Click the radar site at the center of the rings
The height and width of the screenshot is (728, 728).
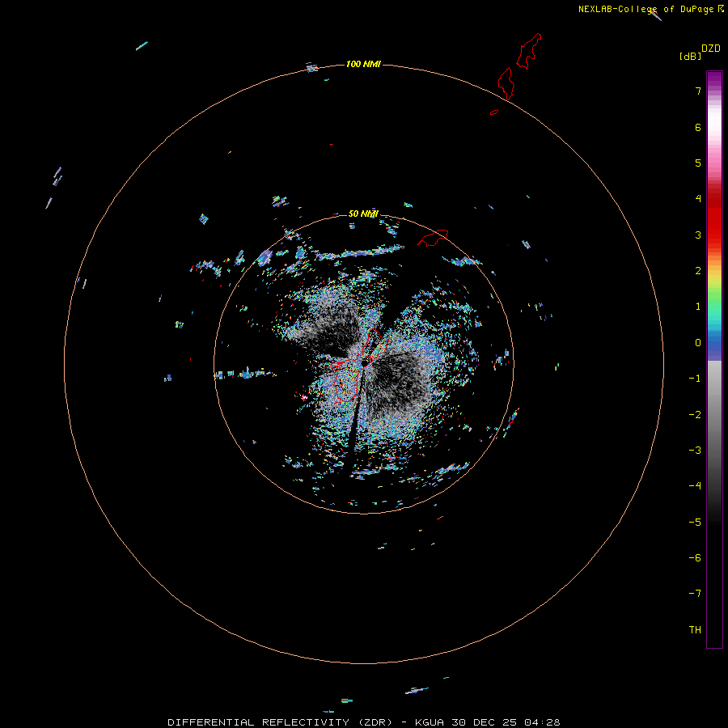[365, 362]
